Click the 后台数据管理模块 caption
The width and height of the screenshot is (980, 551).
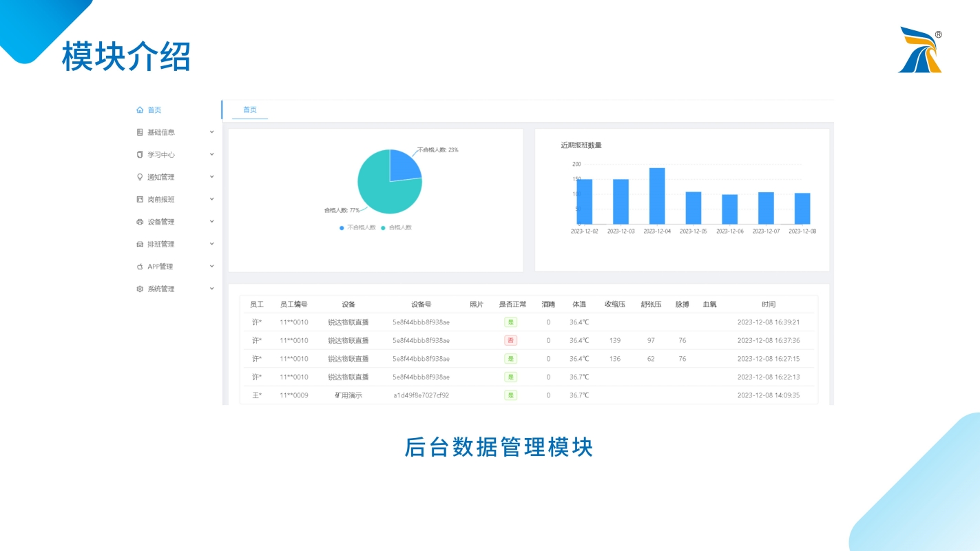point(499,447)
